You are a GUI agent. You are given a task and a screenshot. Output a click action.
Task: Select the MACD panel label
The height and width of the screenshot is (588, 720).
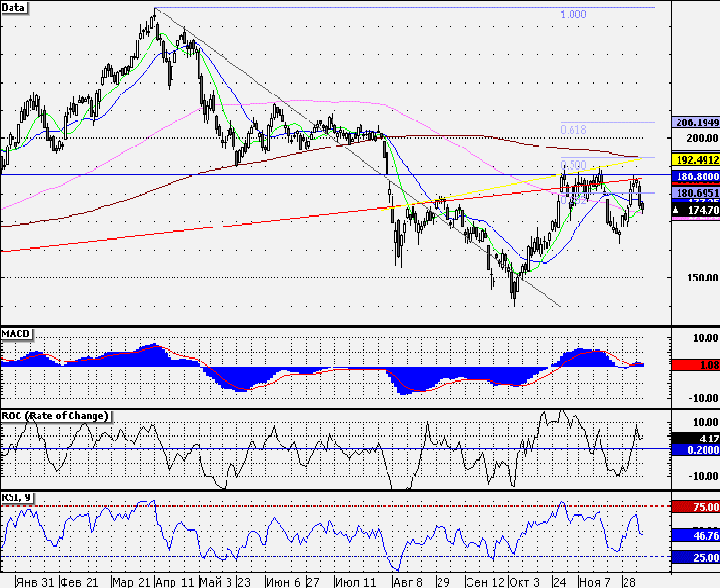[15, 334]
